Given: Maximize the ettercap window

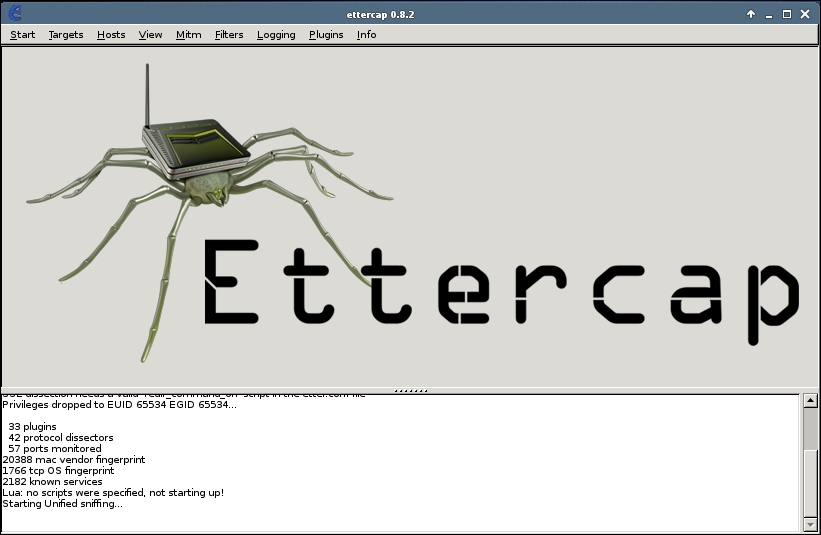Looking at the screenshot, I should coord(787,14).
